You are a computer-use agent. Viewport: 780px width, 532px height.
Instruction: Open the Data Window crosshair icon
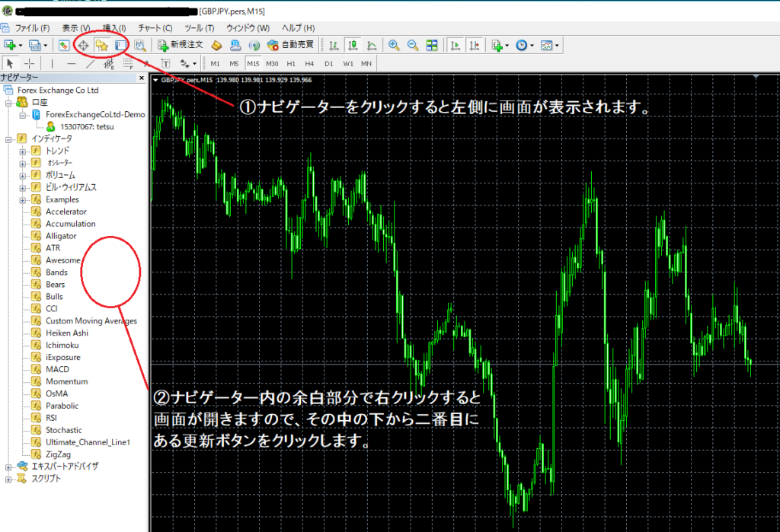pos(83,45)
